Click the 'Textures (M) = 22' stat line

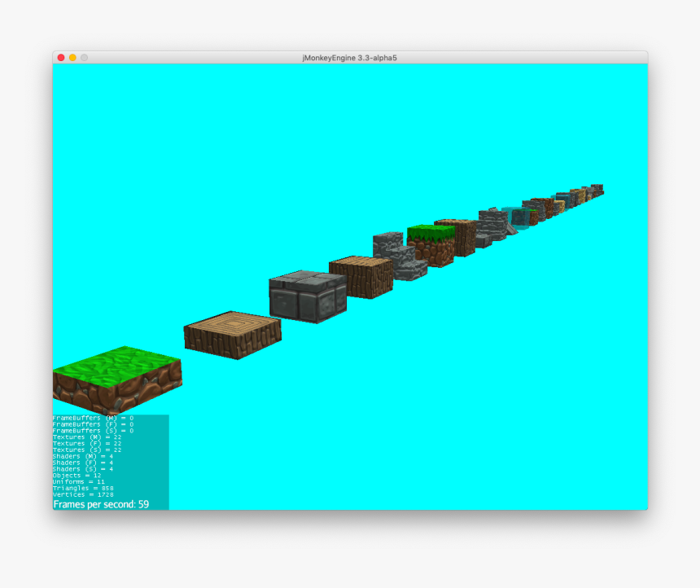point(87,437)
